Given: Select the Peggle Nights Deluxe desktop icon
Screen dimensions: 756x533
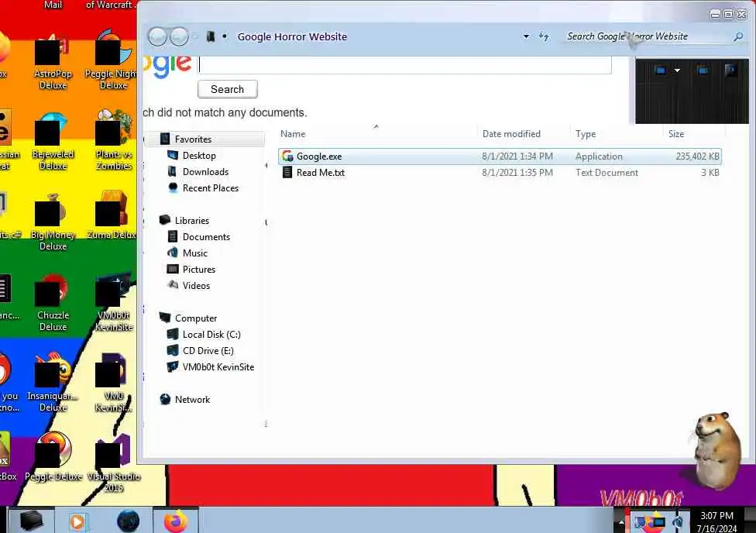Looking at the screenshot, I should [113, 62].
